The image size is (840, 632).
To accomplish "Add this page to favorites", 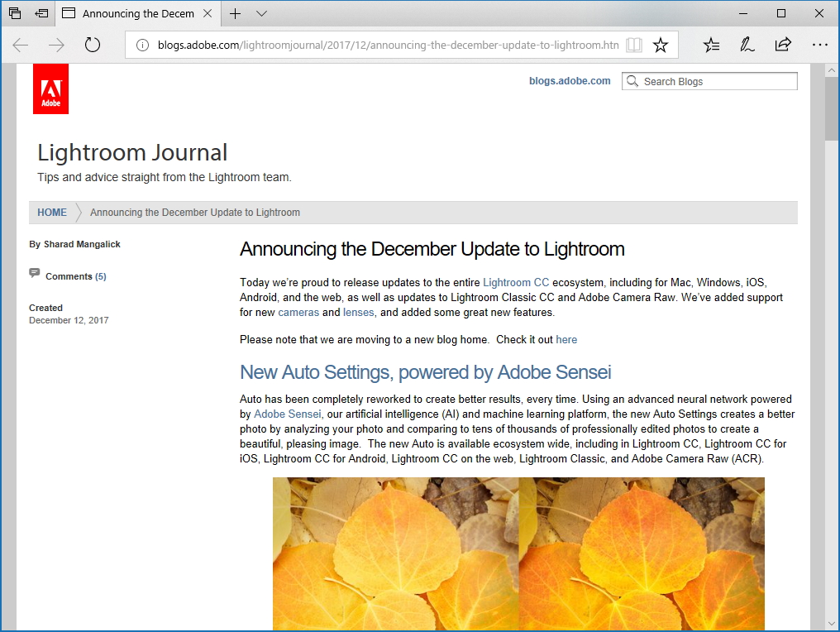I will tap(661, 45).
